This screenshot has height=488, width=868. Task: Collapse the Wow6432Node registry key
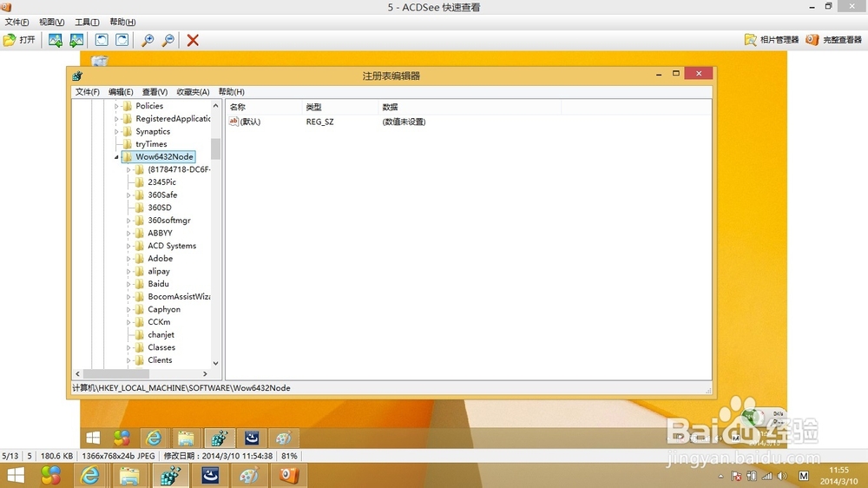[x=117, y=157]
